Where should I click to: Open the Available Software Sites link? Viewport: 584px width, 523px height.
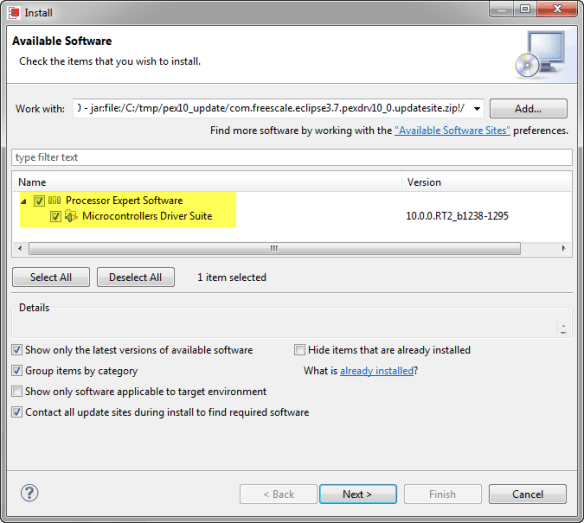click(452, 130)
